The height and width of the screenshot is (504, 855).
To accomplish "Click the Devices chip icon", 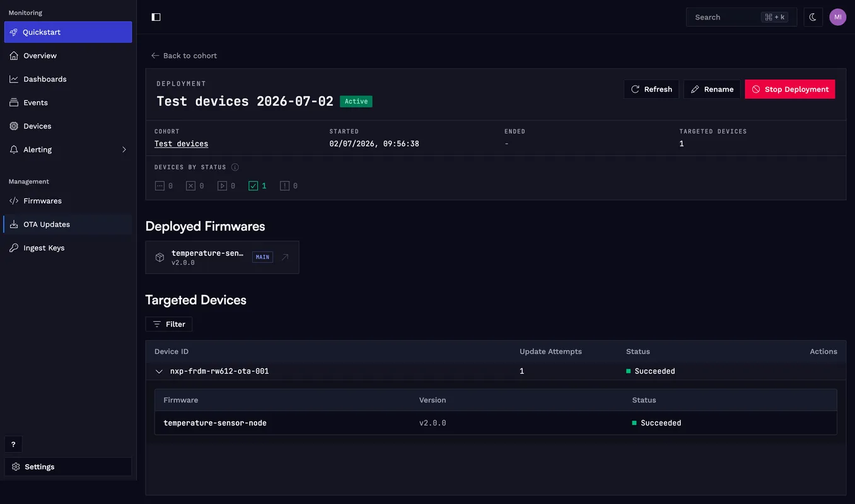I will tap(14, 126).
